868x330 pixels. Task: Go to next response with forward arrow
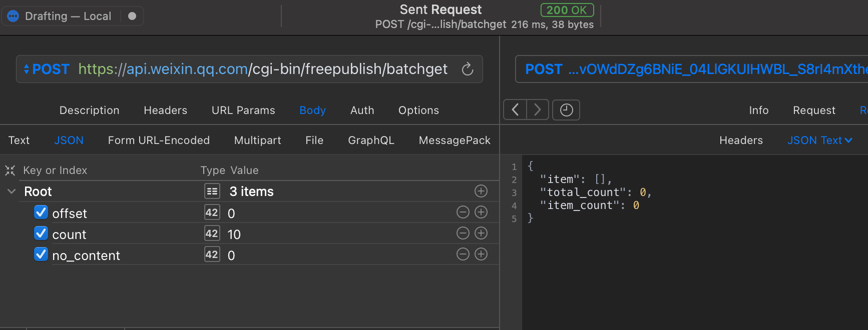537,109
